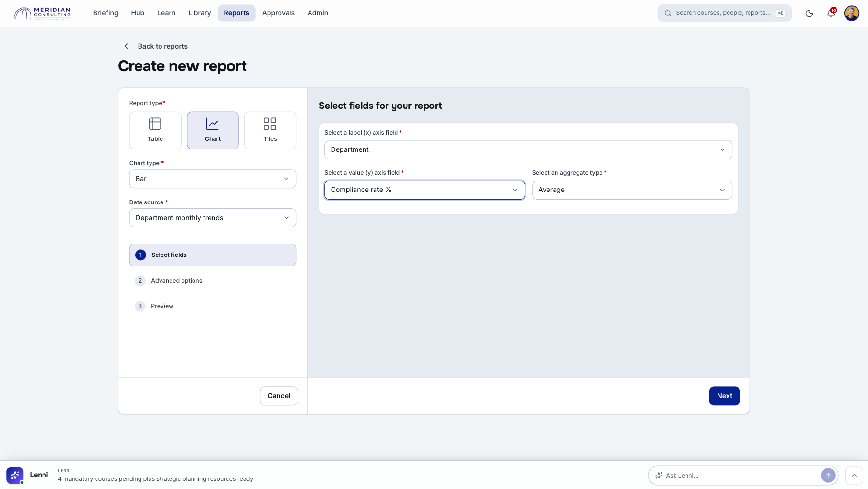Open Reports nav tab

pyautogui.click(x=236, y=13)
